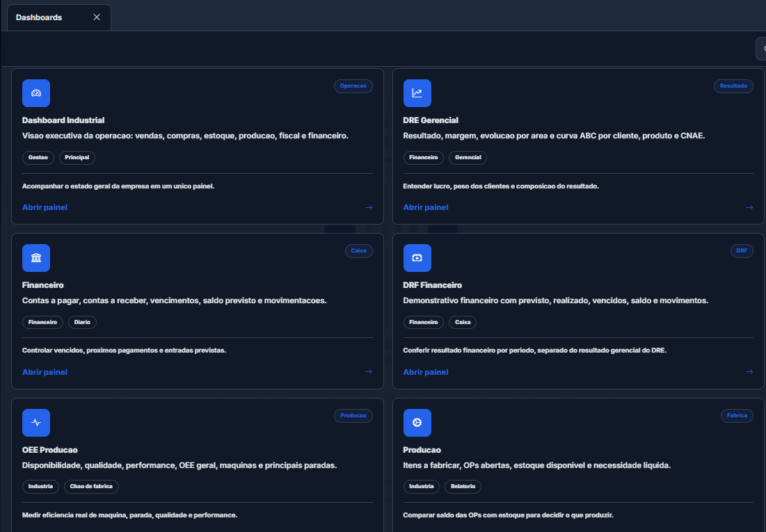Click the Financeiro tag on DRE Gerencial card
This screenshot has width=766, height=532.
click(424, 157)
